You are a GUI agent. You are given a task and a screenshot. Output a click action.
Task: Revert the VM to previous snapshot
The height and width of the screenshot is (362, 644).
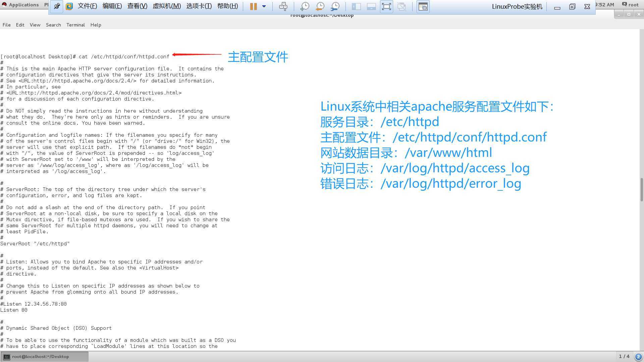tap(320, 6)
